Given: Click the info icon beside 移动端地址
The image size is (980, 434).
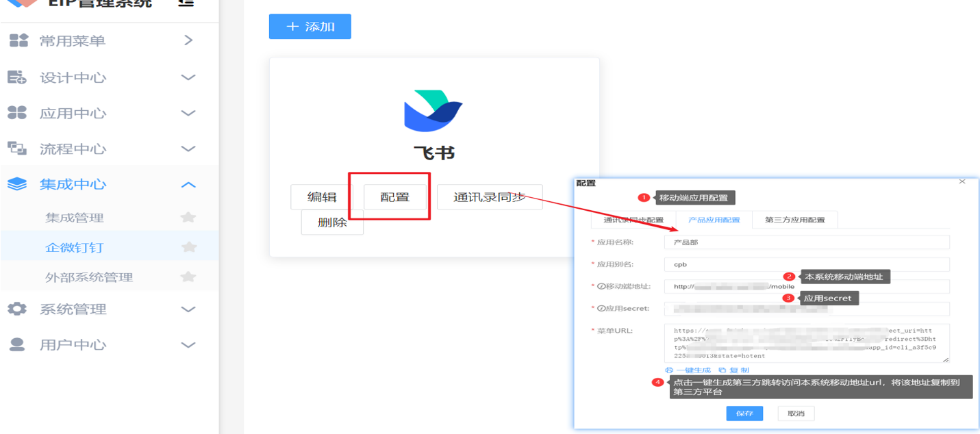Looking at the screenshot, I should [x=601, y=287].
